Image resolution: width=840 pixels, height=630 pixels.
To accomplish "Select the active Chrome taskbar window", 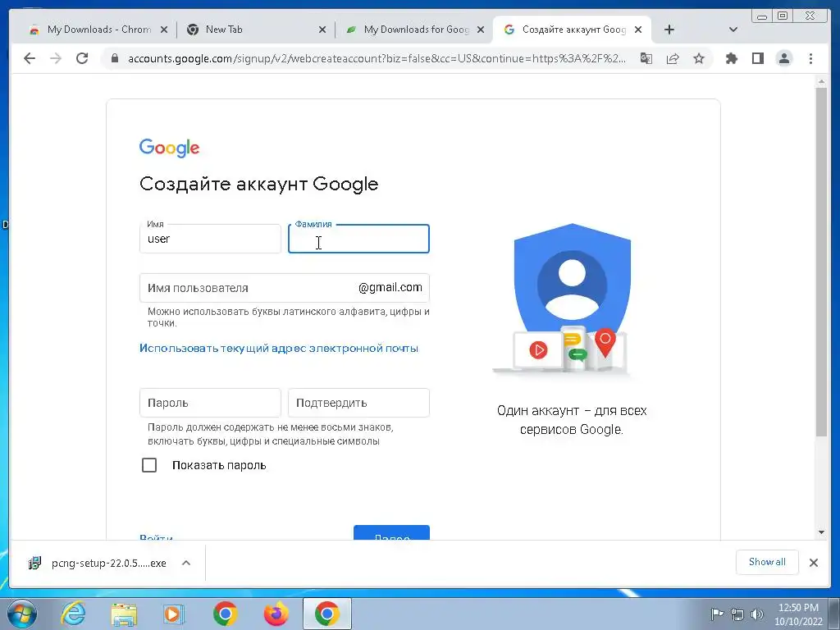I will coord(326,614).
